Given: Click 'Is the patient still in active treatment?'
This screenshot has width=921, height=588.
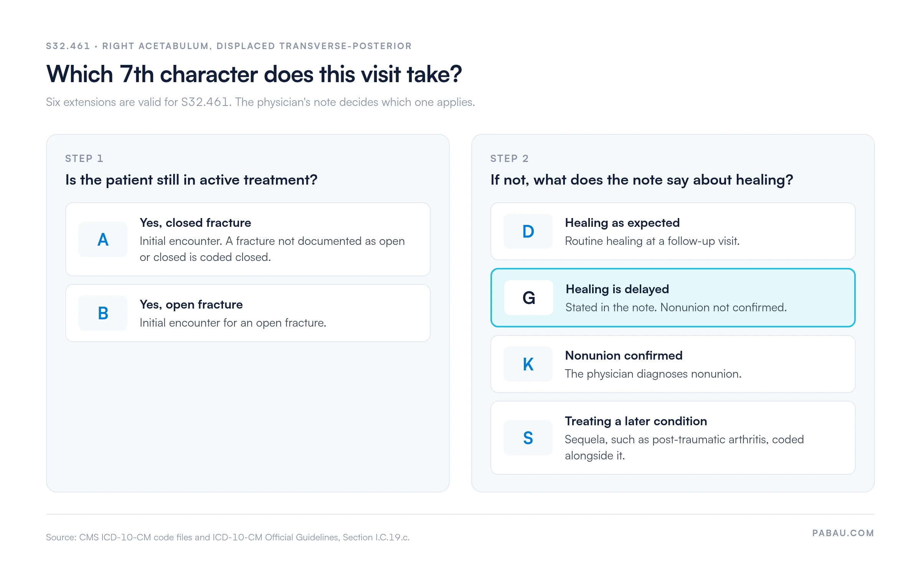Looking at the screenshot, I should [191, 180].
